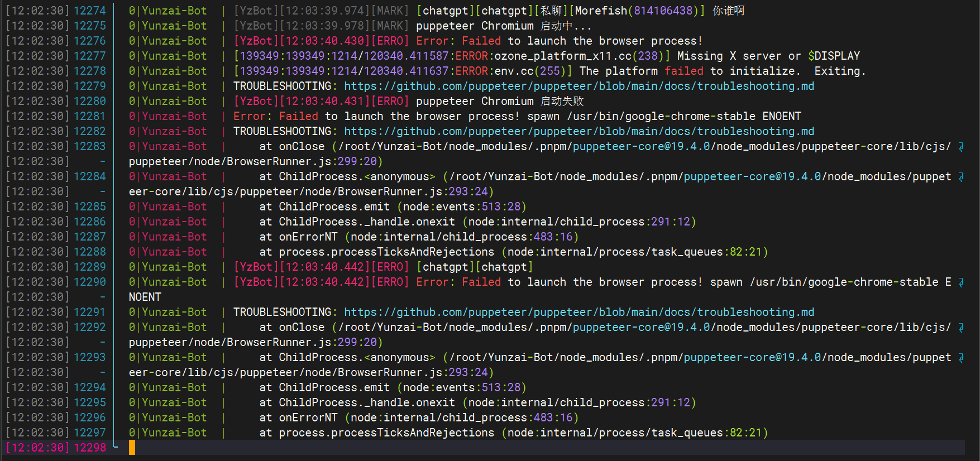Click line number 12277
Screen dimensions: 980x461
point(90,56)
